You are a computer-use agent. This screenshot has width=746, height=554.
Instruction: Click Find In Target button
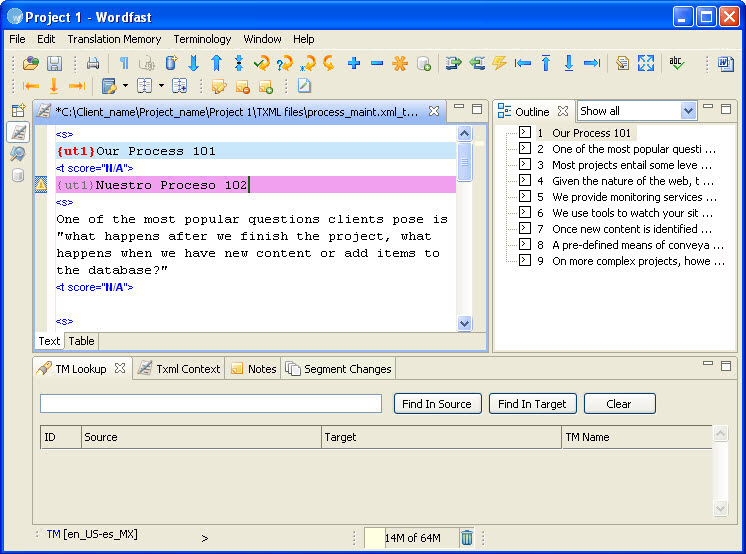[532, 404]
